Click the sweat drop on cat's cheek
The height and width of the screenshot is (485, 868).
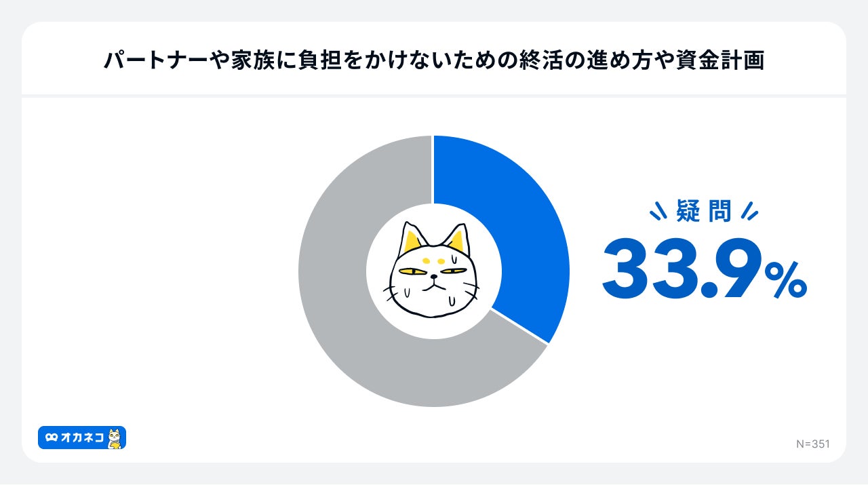(406, 293)
